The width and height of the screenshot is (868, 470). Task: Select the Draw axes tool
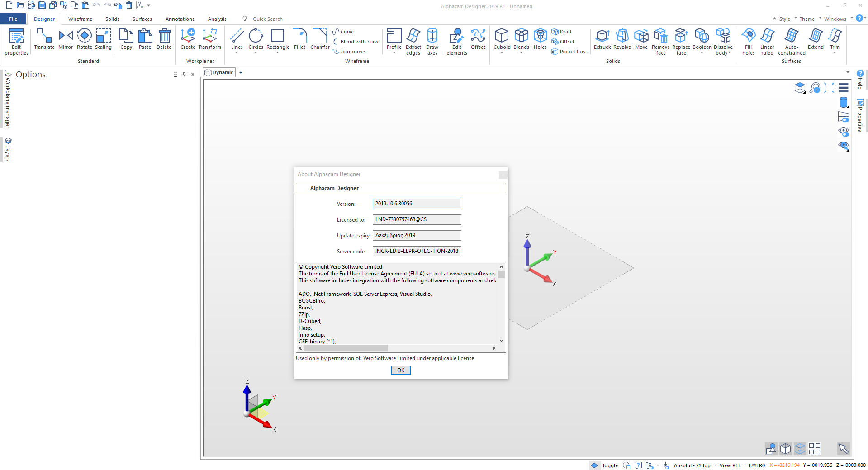(x=432, y=42)
